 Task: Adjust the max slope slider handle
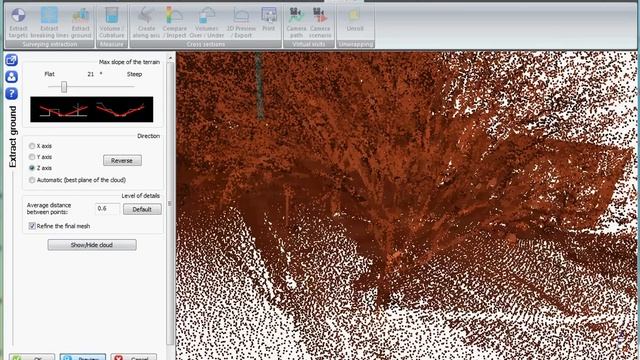64,87
